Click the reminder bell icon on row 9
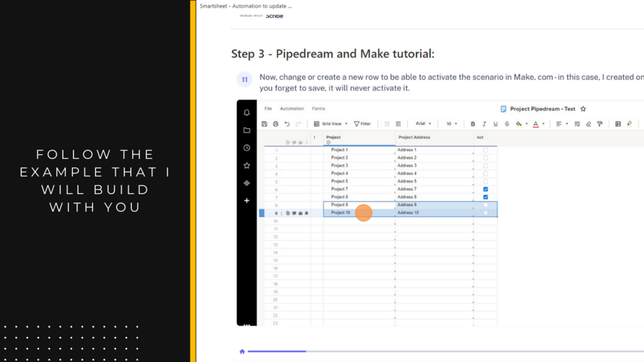The width and height of the screenshot is (644, 362). pyautogui.click(x=306, y=213)
